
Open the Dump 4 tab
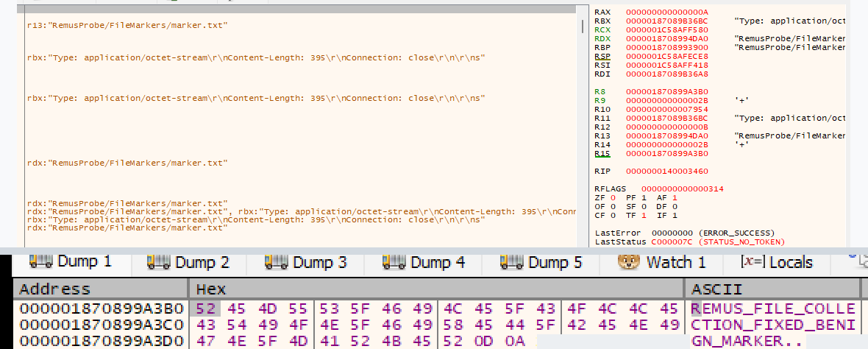click(x=424, y=262)
